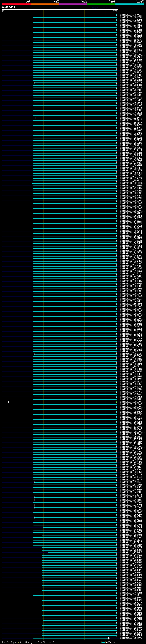The width and height of the screenshot is (146, 644).
Task: Select hit label UniRef100_Q5JKU5
Action: tap(131, 60)
